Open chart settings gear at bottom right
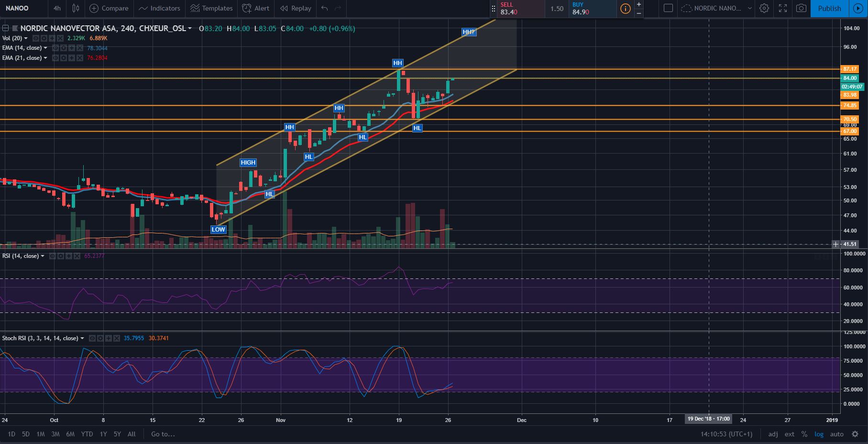Image resolution: width=868 pixels, height=444 pixels. click(855, 434)
